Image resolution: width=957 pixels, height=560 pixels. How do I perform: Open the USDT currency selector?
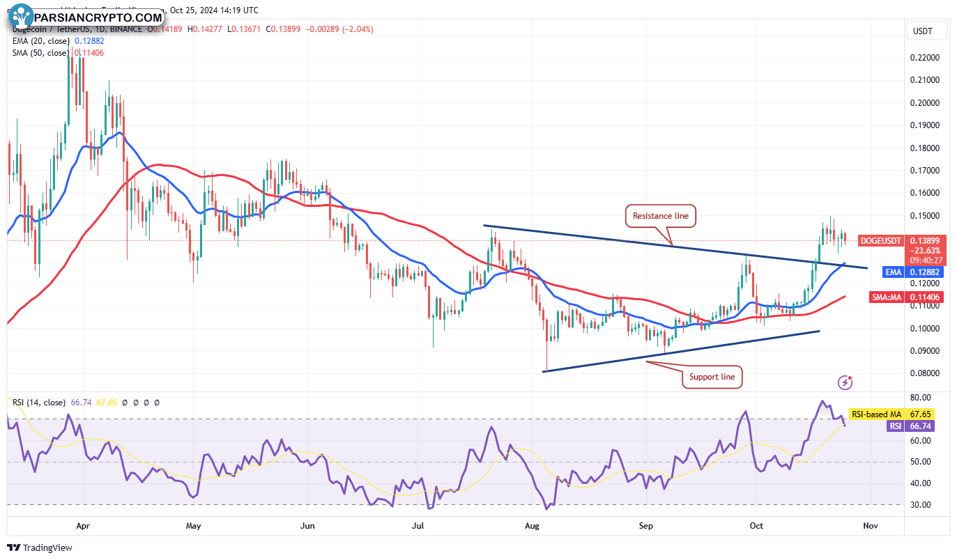(x=928, y=31)
